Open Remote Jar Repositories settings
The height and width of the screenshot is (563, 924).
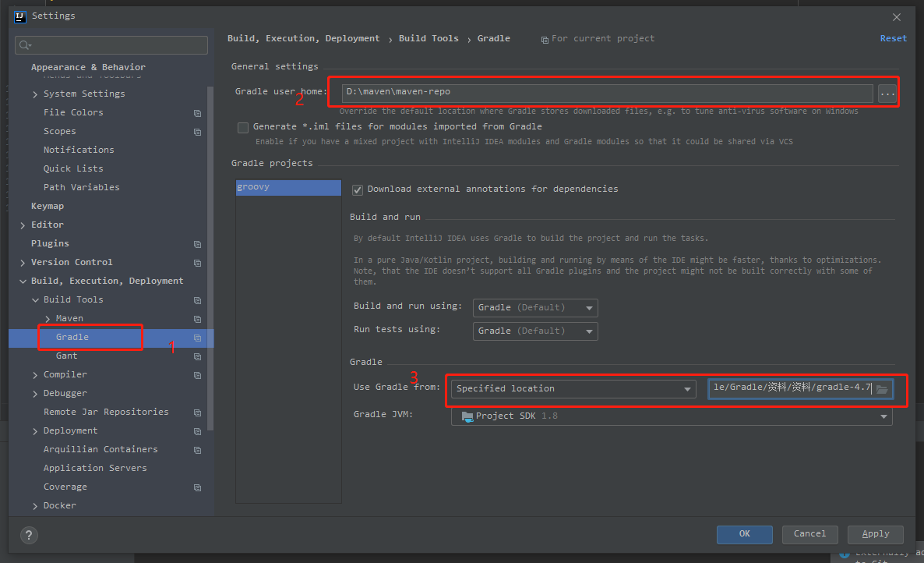(x=106, y=412)
